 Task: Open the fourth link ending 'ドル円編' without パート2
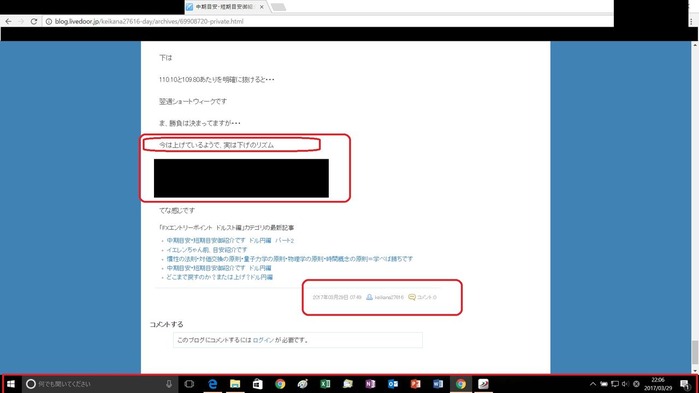pyautogui.click(x=219, y=268)
